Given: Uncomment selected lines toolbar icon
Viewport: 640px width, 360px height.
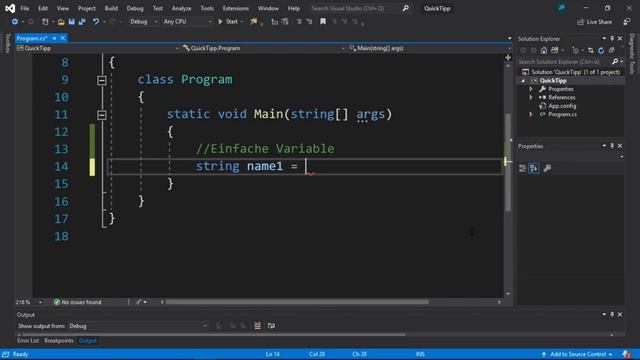Looking at the screenshot, I should (309, 22).
